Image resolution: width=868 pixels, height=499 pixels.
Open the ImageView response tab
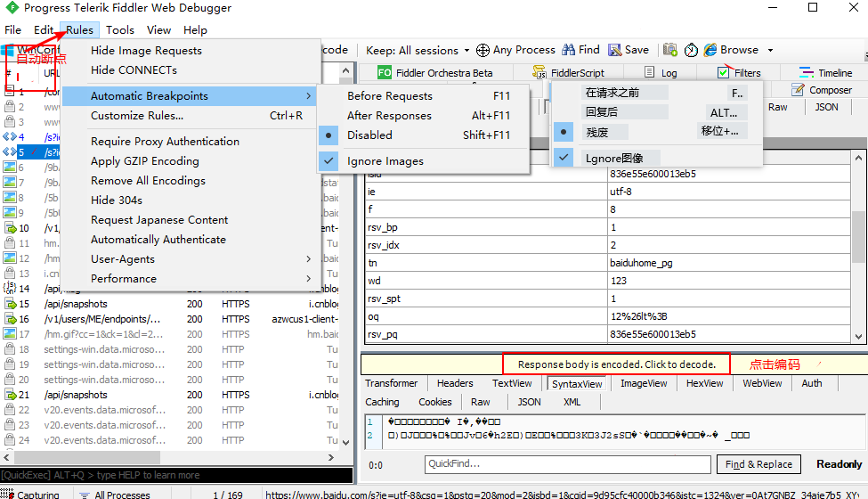click(644, 383)
